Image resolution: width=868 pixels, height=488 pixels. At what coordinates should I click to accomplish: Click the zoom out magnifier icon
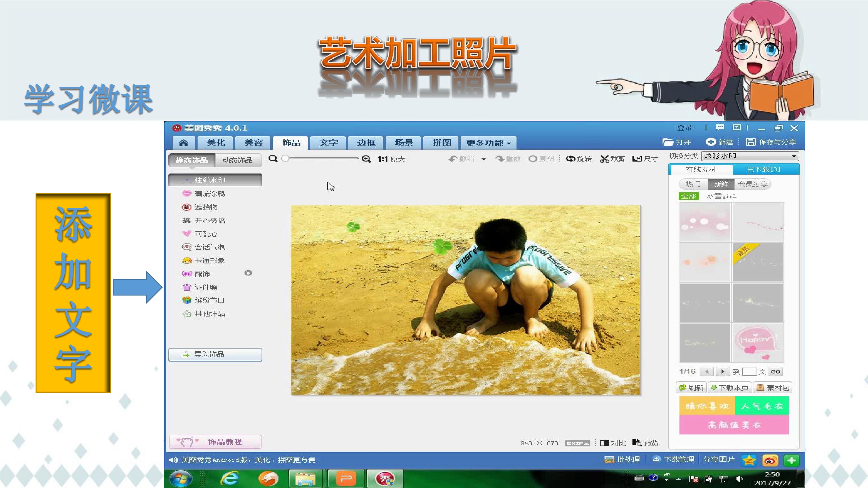click(273, 159)
